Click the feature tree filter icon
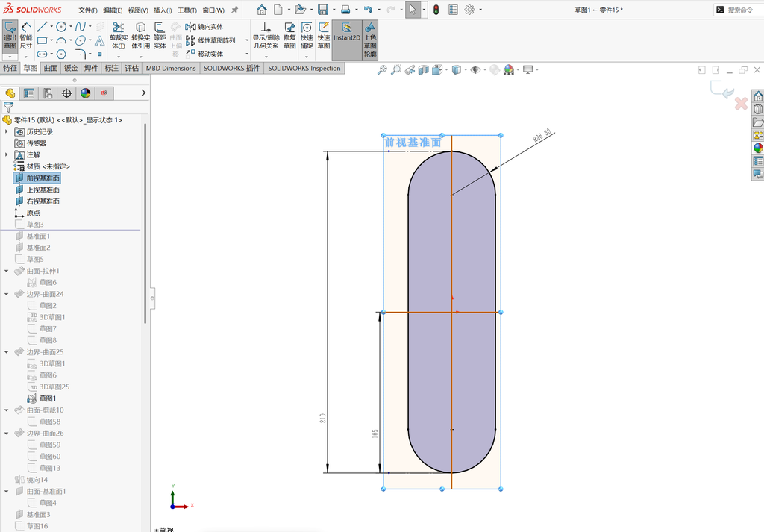 click(x=8, y=107)
